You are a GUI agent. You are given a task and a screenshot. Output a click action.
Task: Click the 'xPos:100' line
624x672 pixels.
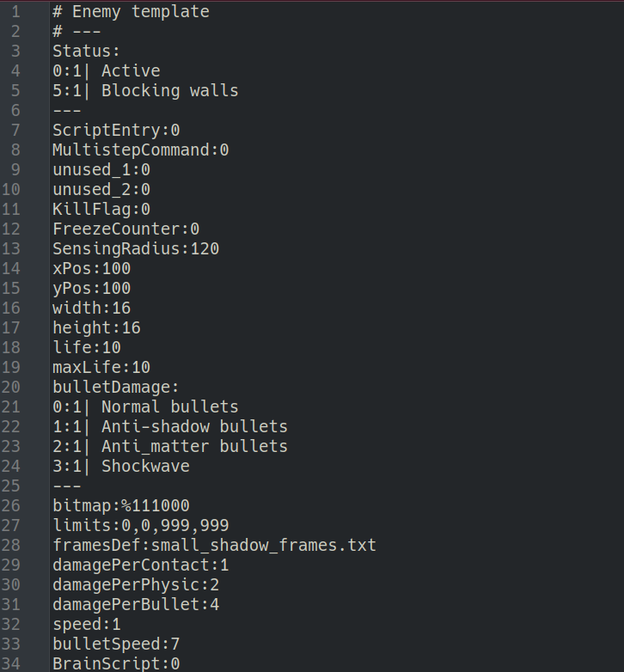(91, 269)
